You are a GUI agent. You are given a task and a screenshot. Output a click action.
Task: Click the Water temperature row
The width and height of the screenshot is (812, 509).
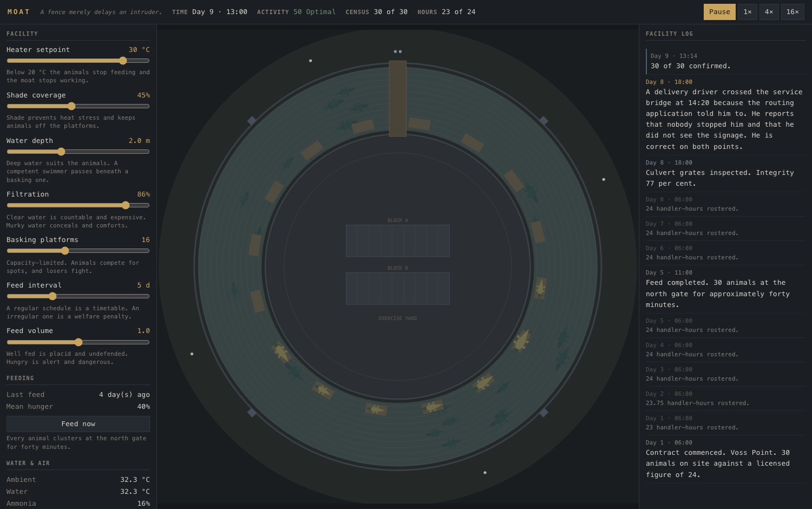[78, 492]
